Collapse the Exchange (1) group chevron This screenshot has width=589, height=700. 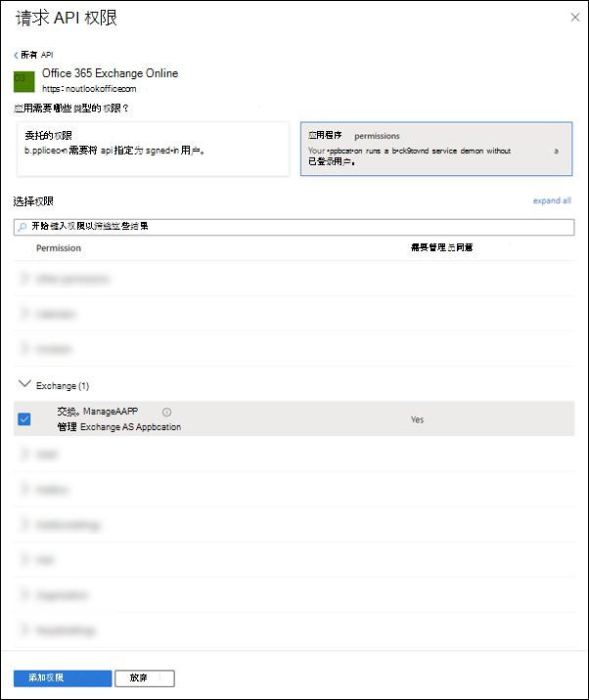[x=24, y=384]
